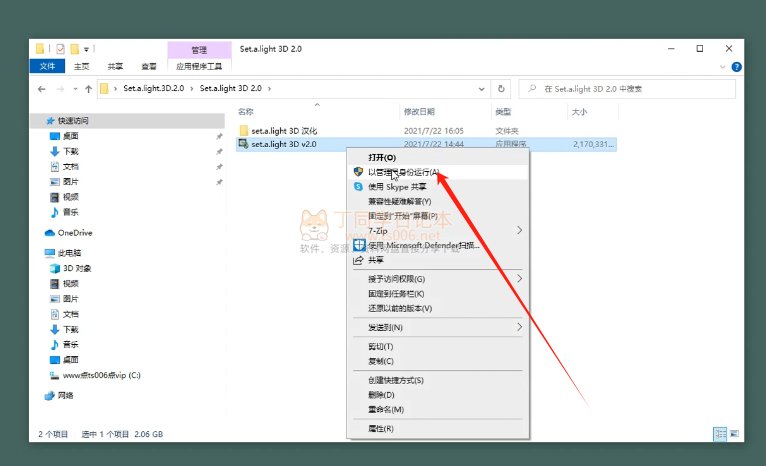Click the quick access new folder icon
Viewport: 766px width, 466px height.
pyautogui.click(x=75, y=49)
